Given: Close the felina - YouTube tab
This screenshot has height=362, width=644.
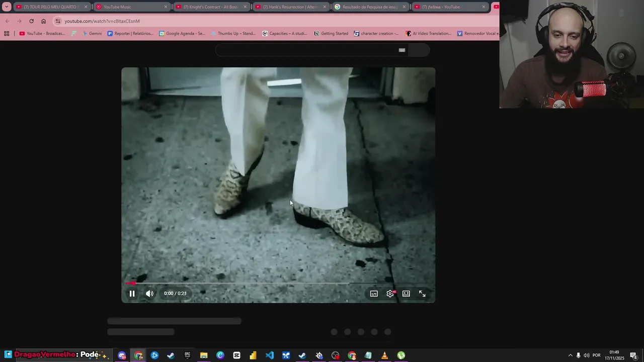Looking at the screenshot, I should coord(484,7).
